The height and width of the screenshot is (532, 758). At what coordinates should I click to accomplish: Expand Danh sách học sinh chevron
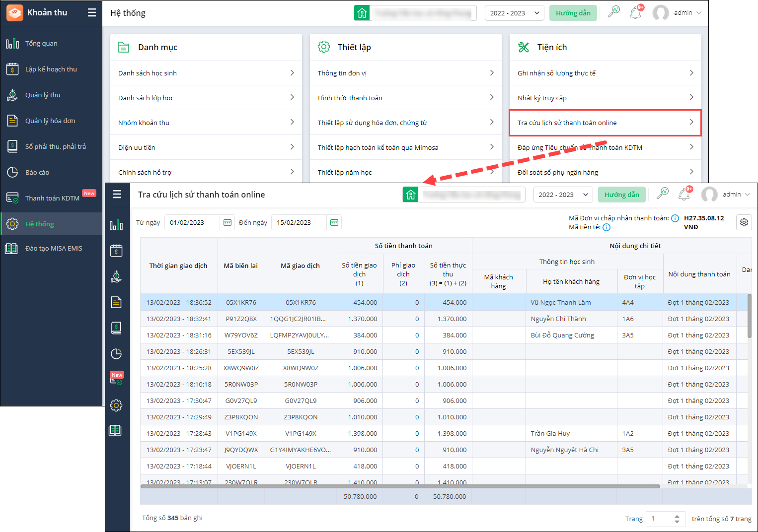coord(292,73)
